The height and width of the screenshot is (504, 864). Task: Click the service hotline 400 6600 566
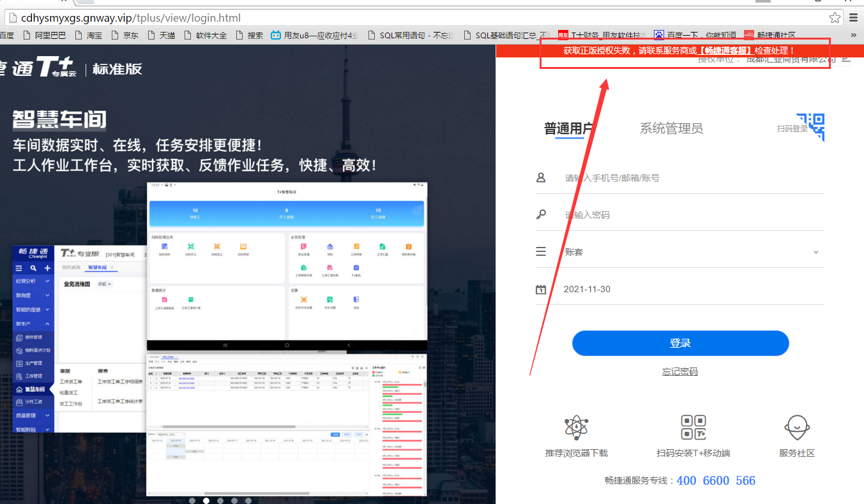pyautogui.click(x=716, y=480)
